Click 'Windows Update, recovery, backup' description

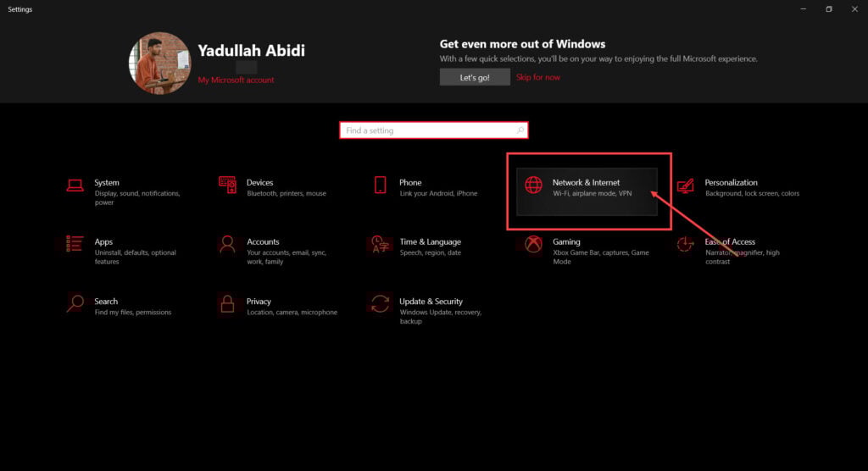click(x=440, y=317)
